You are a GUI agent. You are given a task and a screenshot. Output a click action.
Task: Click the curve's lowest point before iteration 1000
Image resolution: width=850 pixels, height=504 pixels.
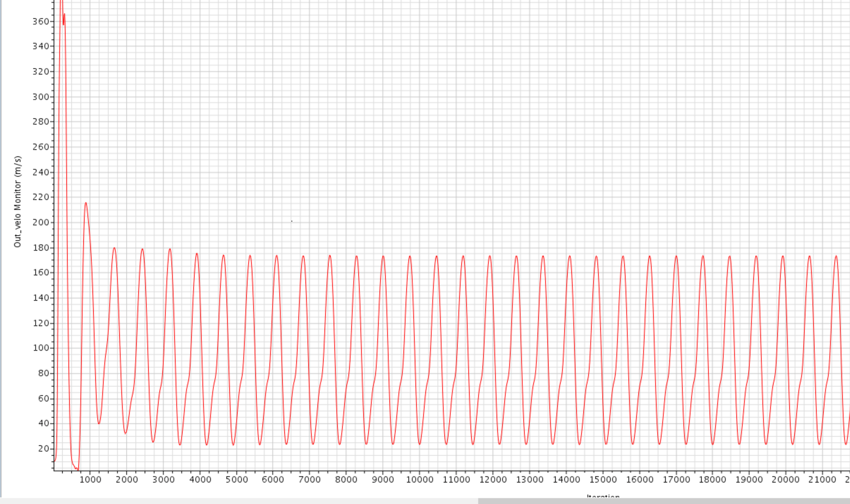point(78,470)
